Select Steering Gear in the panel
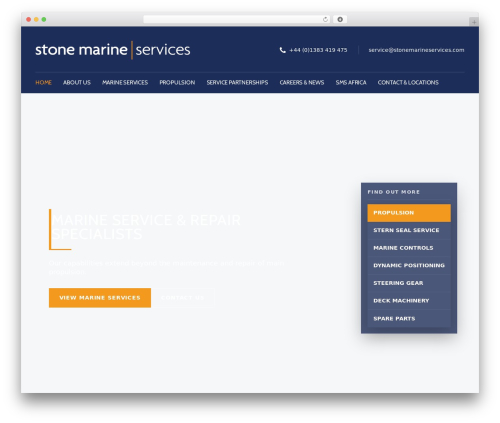This screenshot has height=423, width=500. click(x=409, y=283)
